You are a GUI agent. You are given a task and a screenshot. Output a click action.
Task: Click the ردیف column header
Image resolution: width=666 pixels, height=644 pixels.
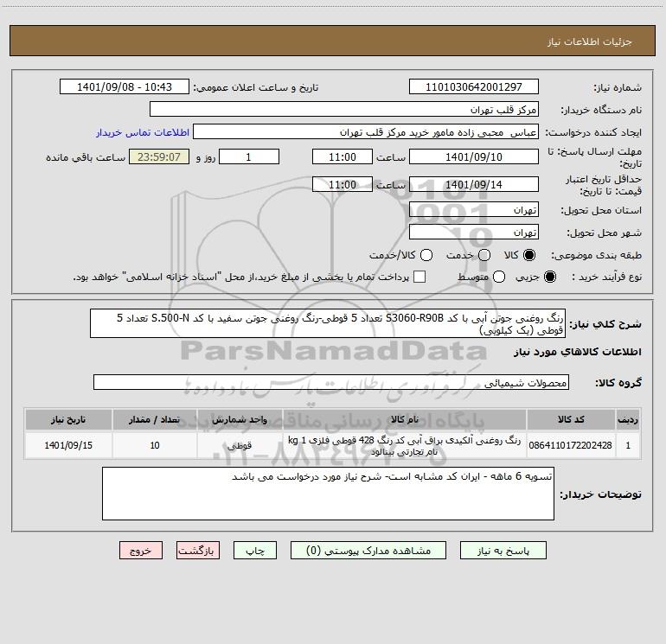[x=628, y=419]
